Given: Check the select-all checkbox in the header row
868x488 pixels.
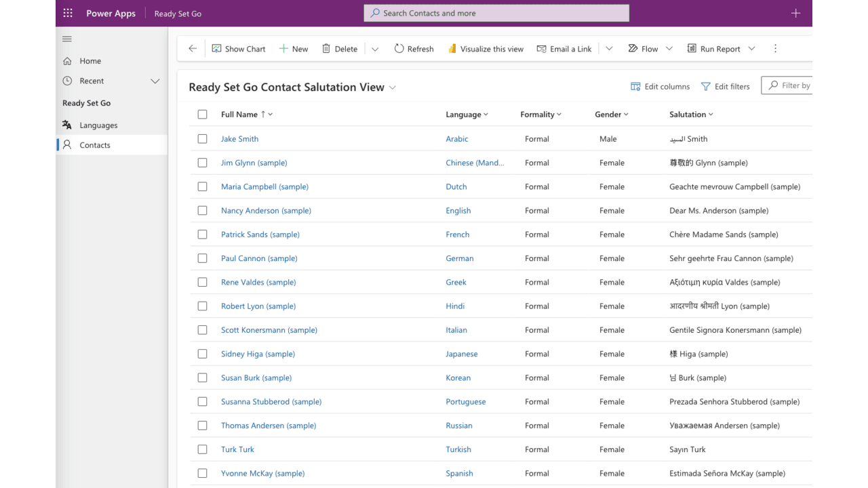Looking at the screenshot, I should click(x=202, y=114).
